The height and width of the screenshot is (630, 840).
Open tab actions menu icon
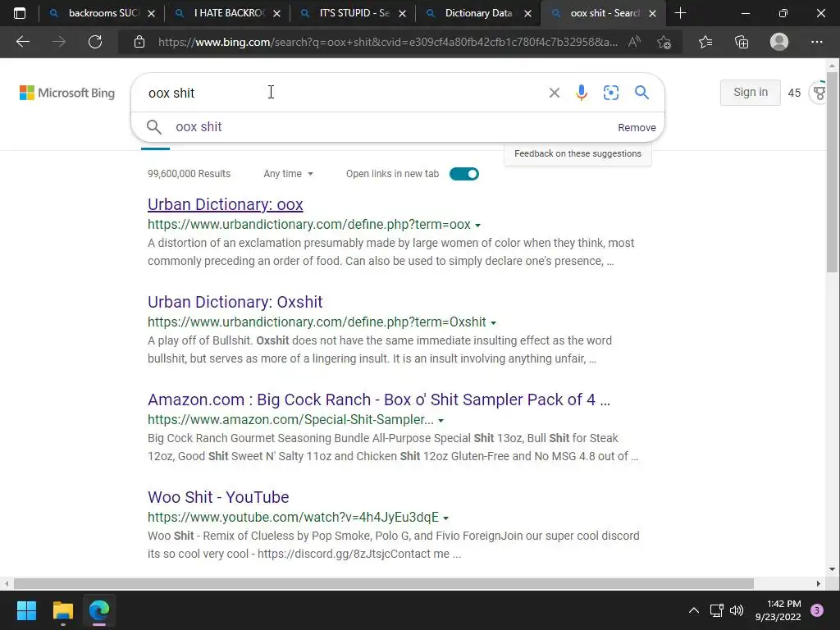point(20,13)
